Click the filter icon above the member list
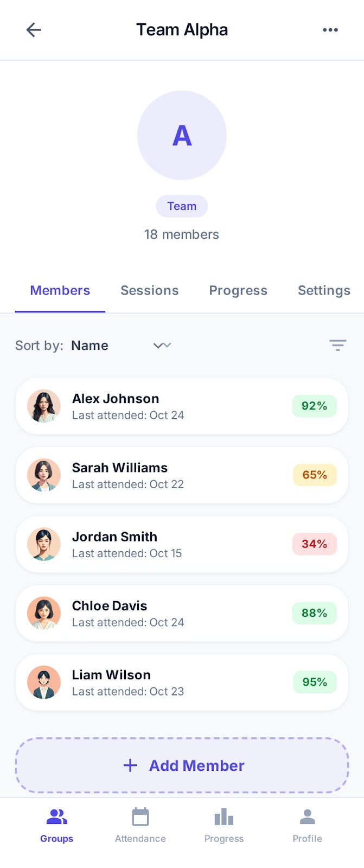The height and width of the screenshot is (868, 364). pos(337,345)
